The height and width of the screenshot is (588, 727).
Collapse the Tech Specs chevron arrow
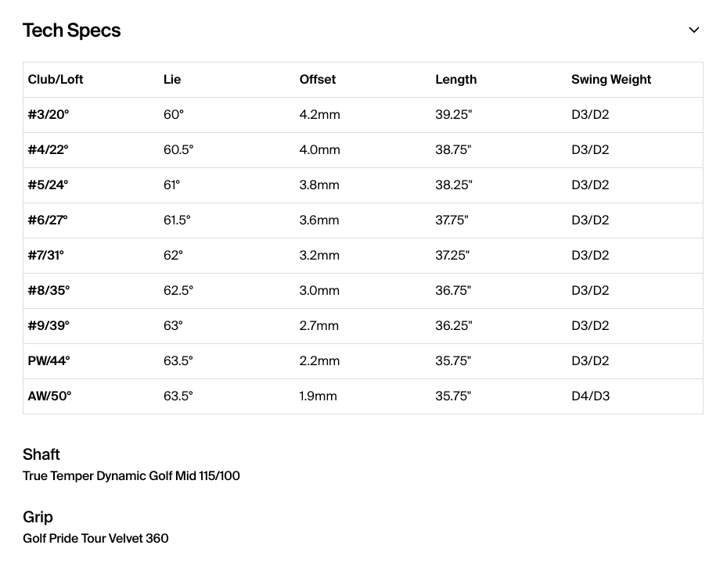pyautogui.click(x=693, y=30)
